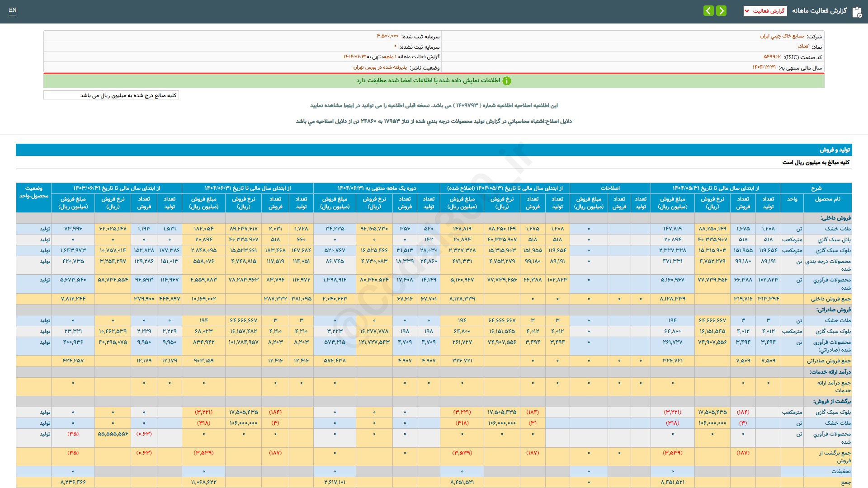Click the monthly report clipboard icon
This screenshot has width=868, height=488.
tap(857, 11)
